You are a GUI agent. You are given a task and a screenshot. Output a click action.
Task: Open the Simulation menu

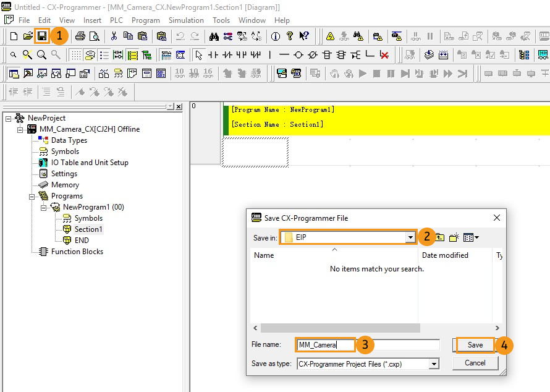point(186,20)
